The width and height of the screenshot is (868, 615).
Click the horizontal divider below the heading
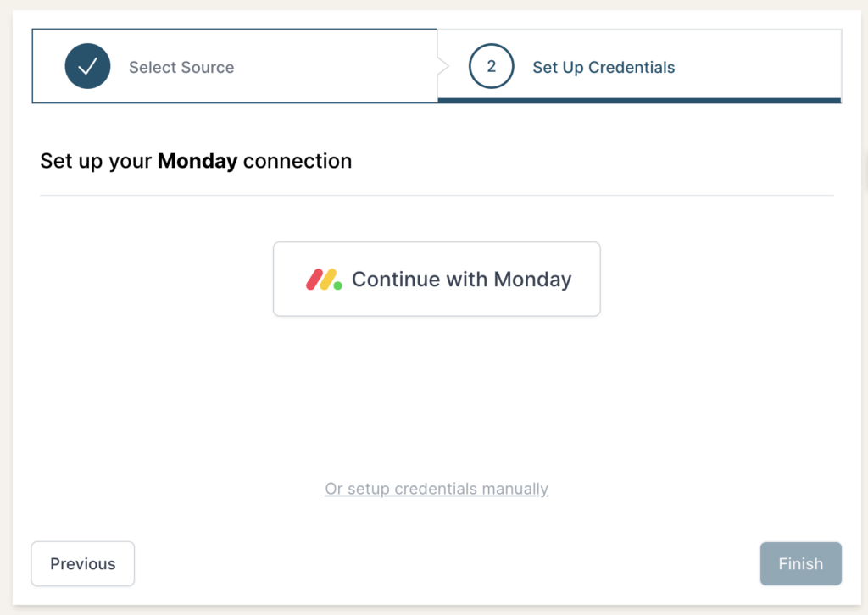click(437, 195)
